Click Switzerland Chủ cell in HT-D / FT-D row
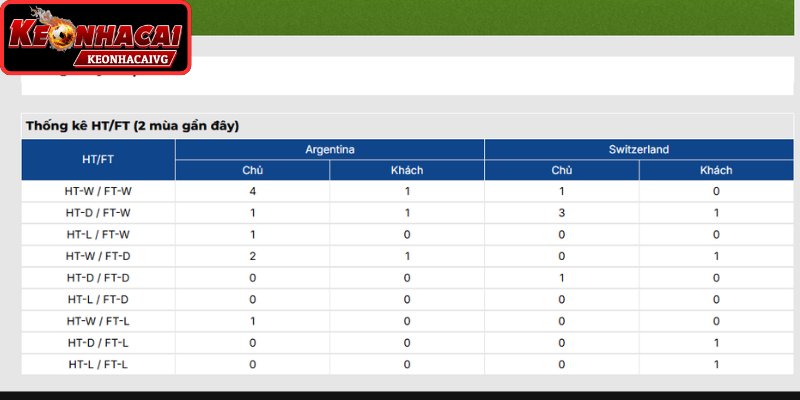This screenshot has height=400, width=800. (562, 278)
